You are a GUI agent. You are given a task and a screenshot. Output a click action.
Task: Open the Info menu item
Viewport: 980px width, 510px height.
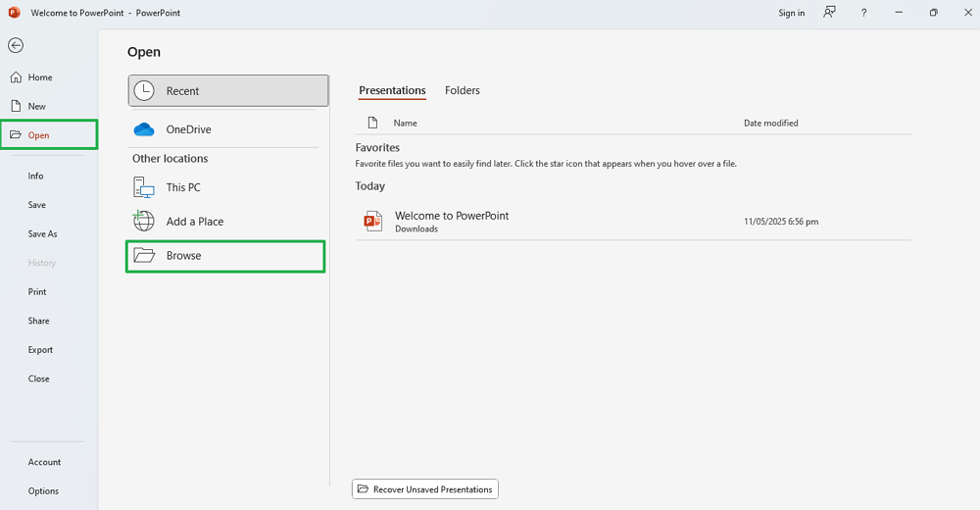35,176
